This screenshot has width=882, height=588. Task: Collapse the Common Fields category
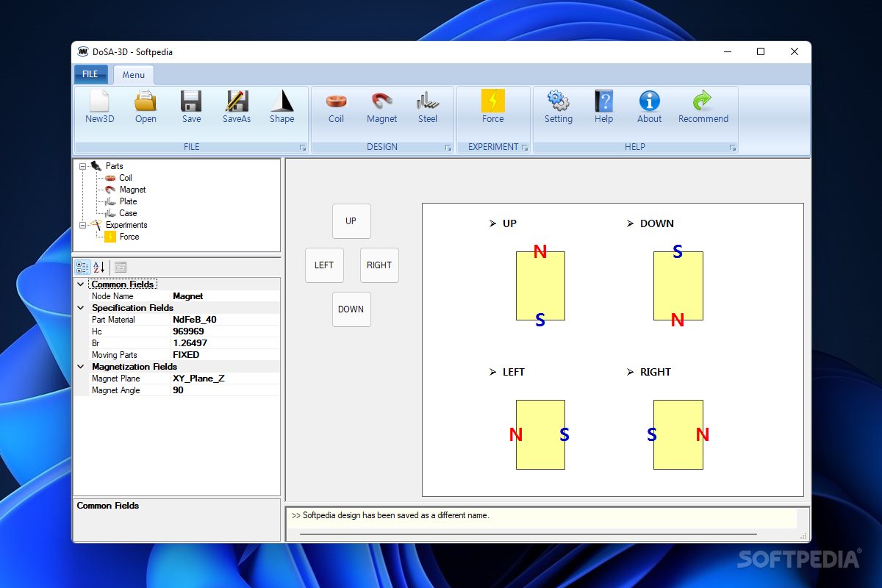click(81, 284)
